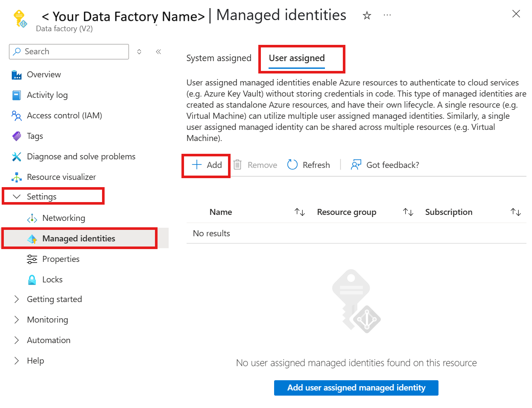This screenshot has height=408, width=532.
Task: Click Add user assigned managed identity button
Action: click(356, 388)
